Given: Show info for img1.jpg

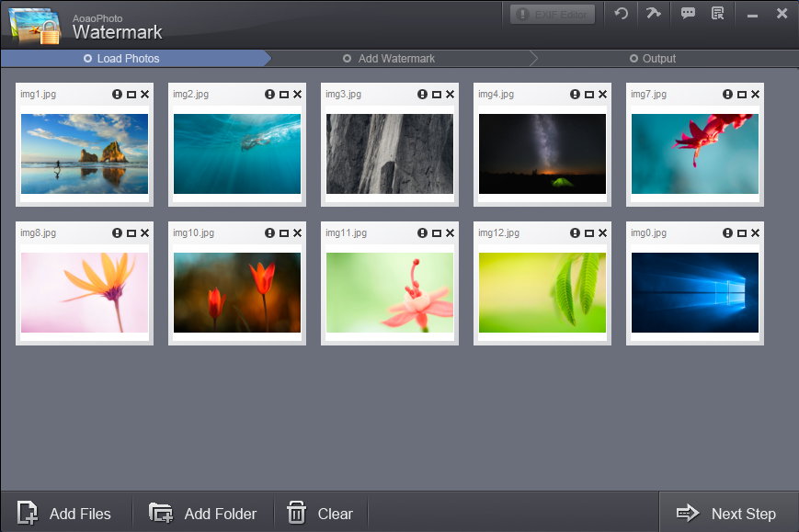Looking at the screenshot, I should point(117,95).
